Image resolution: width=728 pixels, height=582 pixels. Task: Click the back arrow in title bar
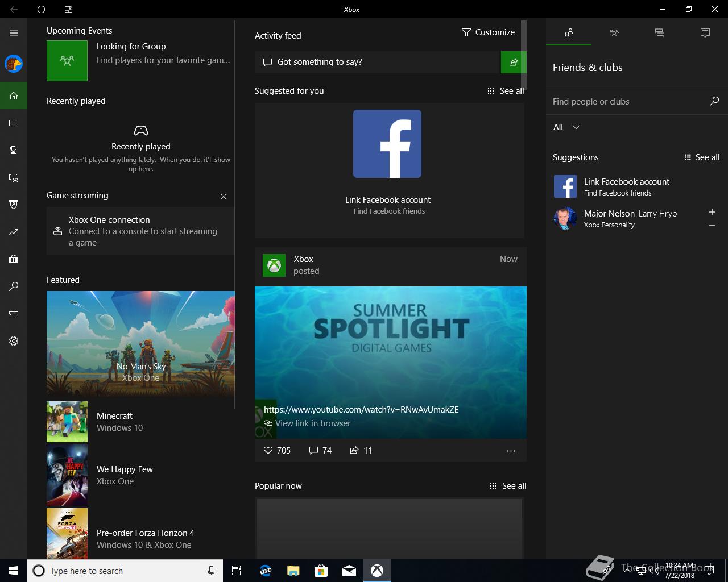pos(14,9)
